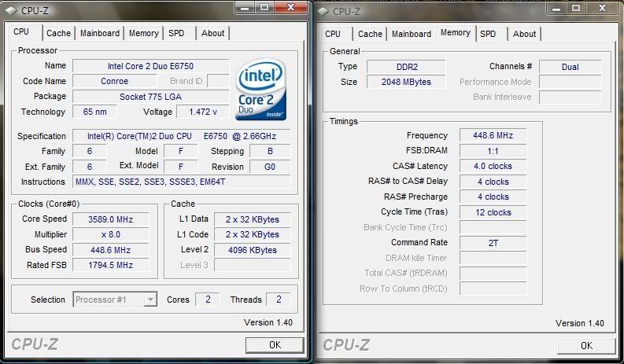Click Command Rate value 2T

493,243
